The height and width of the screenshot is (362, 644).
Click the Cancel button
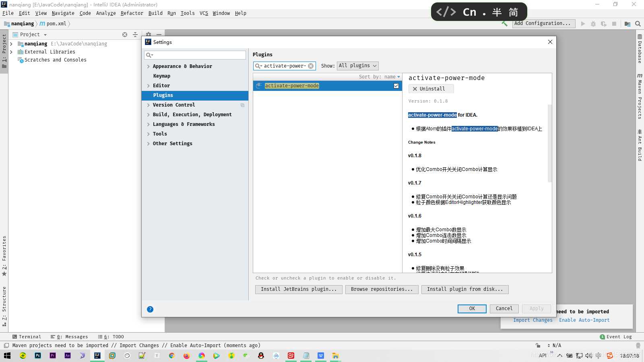pos(504,309)
